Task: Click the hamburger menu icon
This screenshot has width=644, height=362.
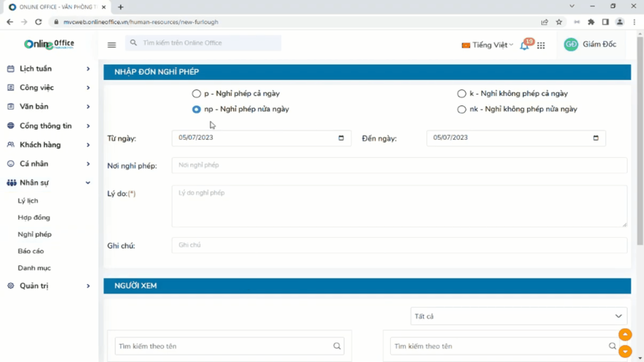Action: click(x=112, y=45)
